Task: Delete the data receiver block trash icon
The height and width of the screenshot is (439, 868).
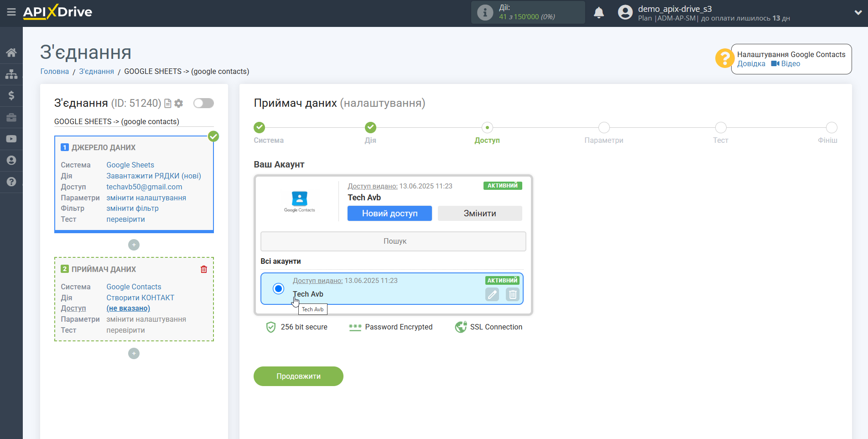Action: click(x=204, y=269)
